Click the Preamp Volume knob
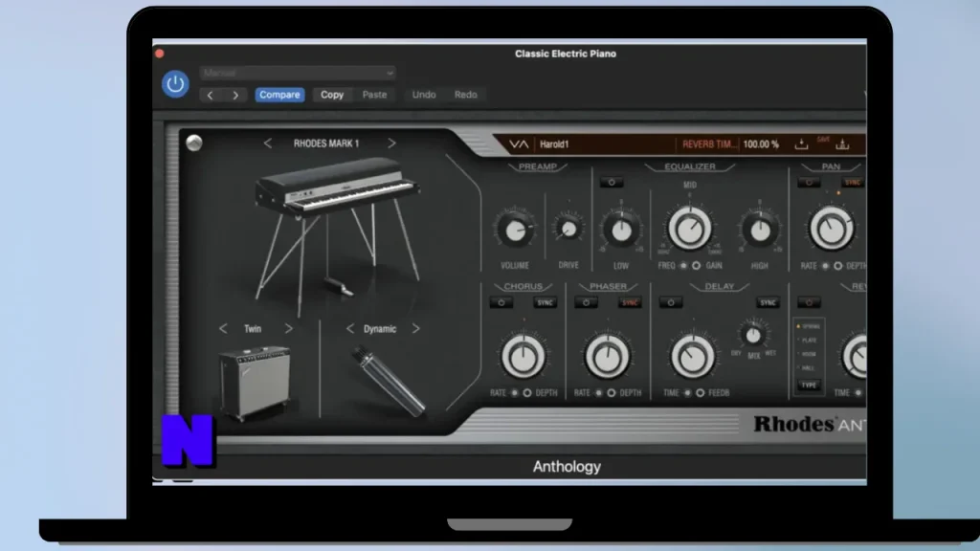The height and width of the screenshot is (551, 980). pyautogui.click(x=515, y=231)
